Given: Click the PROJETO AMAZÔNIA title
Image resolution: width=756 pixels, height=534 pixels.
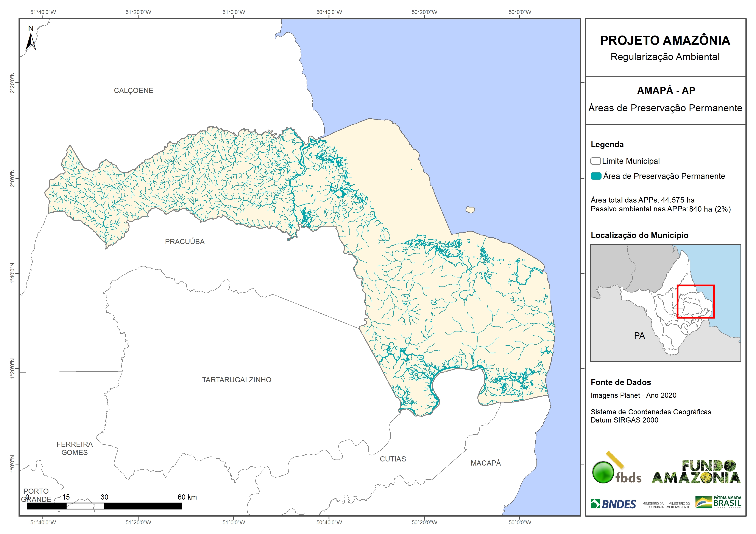Looking at the screenshot, I should tap(665, 40).
